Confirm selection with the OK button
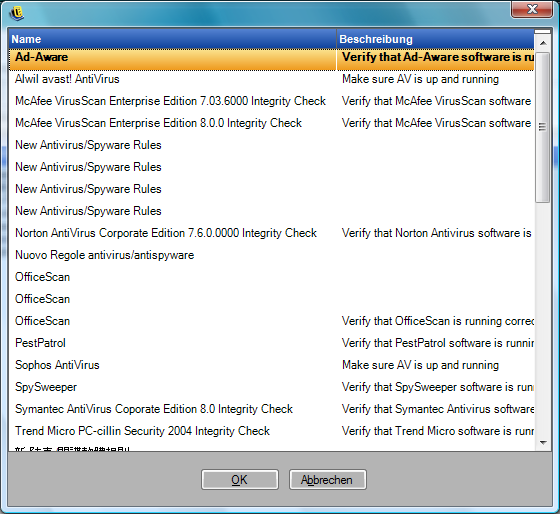 point(240,479)
